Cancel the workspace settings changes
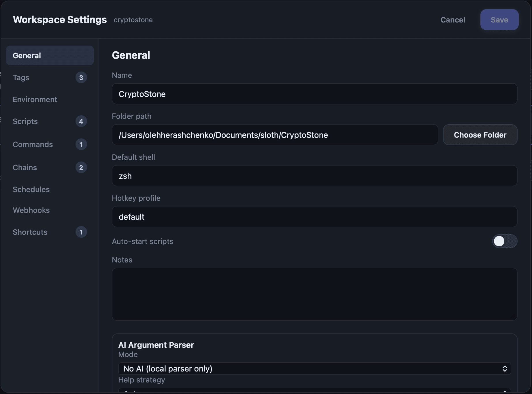This screenshot has width=532, height=394. (x=453, y=20)
